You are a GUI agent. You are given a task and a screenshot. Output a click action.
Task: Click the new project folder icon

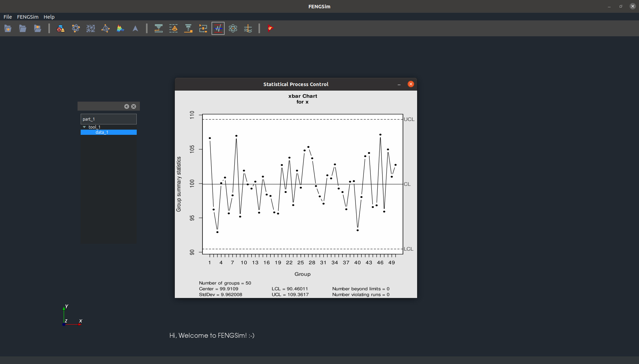click(x=8, y=29)
